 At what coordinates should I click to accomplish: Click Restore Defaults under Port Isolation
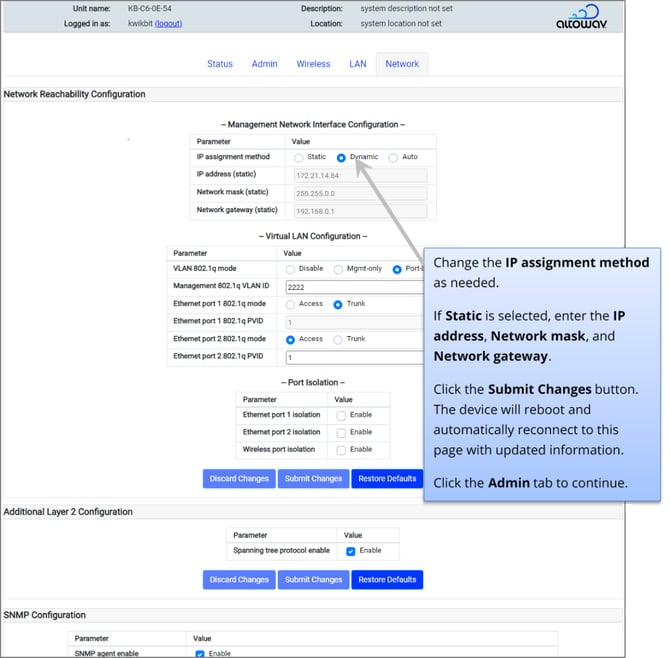(387, 479)
